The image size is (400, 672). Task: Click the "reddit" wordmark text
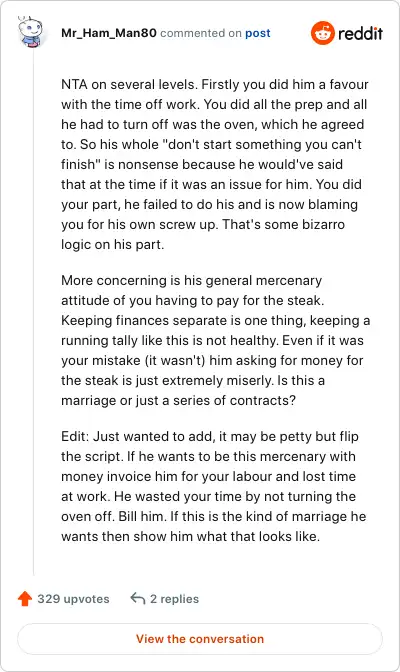point(360,33)
